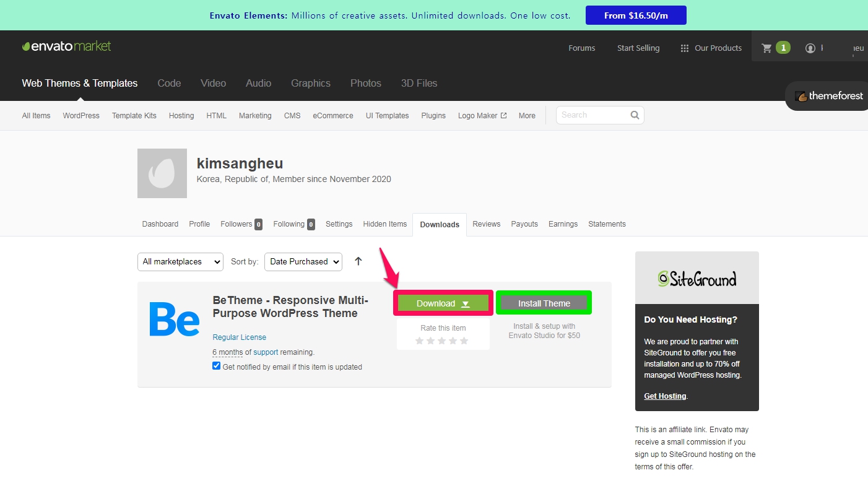Click the themeforest badge
This screenshot has width=868, height=478.
tap(828, 96)
